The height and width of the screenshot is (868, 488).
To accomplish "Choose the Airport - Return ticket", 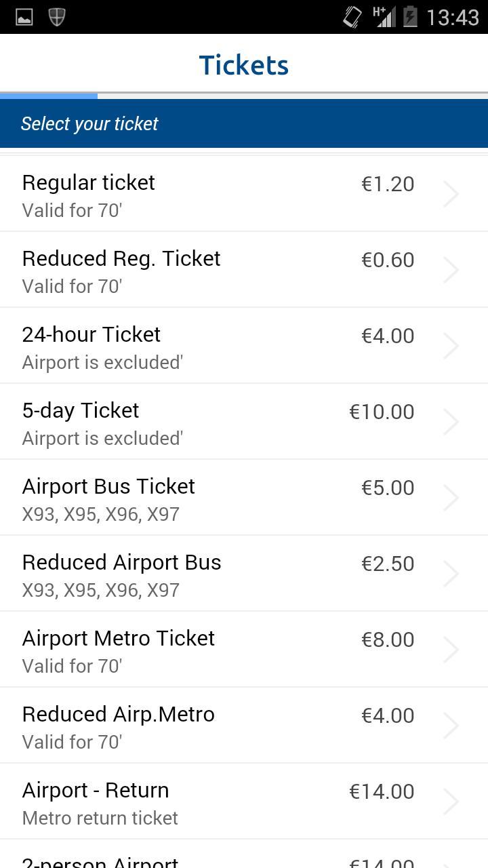I will 96,802.
